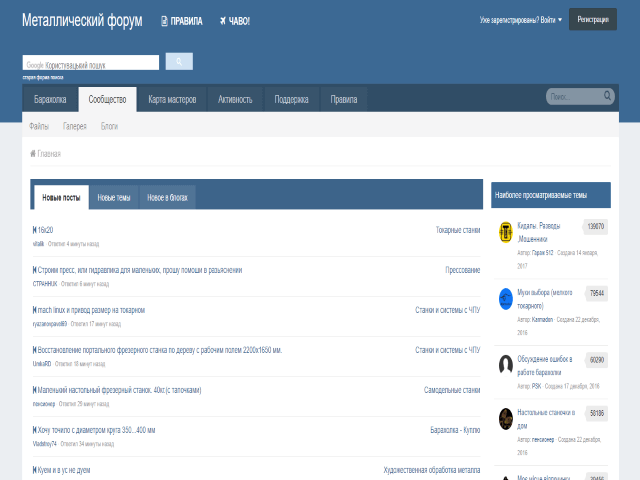Click into the Google custom search field
The width and height of the screenshot is (640, 480).
click(x=91, y=63)
